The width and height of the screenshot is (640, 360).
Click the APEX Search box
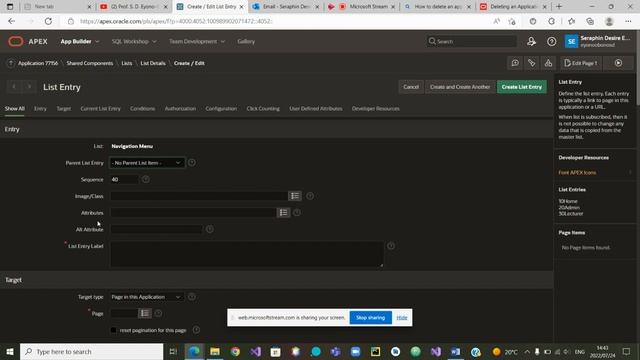click(x=471, y=41)
